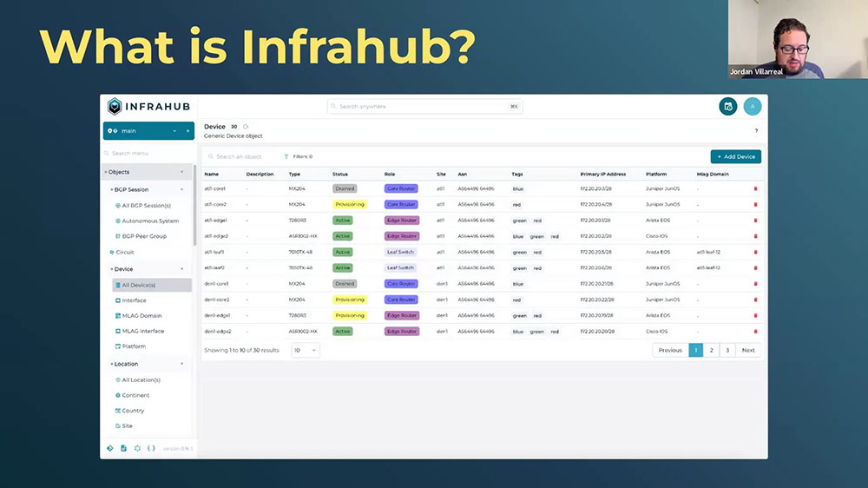Click the atl1-leaf-12 Mlag Domain in atl1-leaf1 row
The height and width of the screenshot is (488, 868).
click(x=708, y=252)
